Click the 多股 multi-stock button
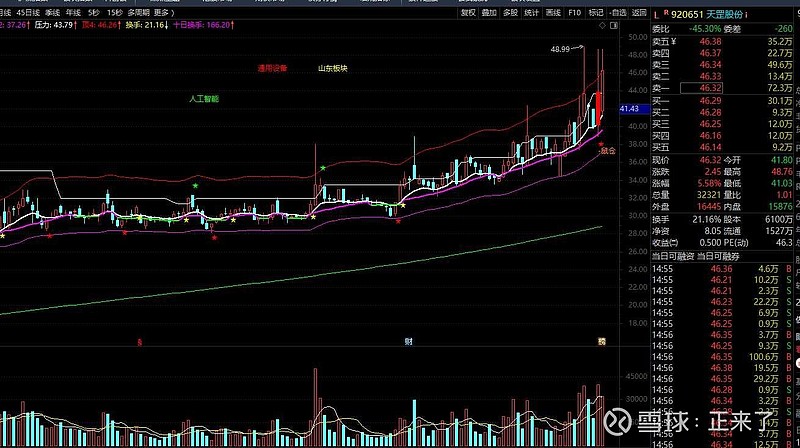This screenshot has height=448, width=800. [x=510, y=13]
